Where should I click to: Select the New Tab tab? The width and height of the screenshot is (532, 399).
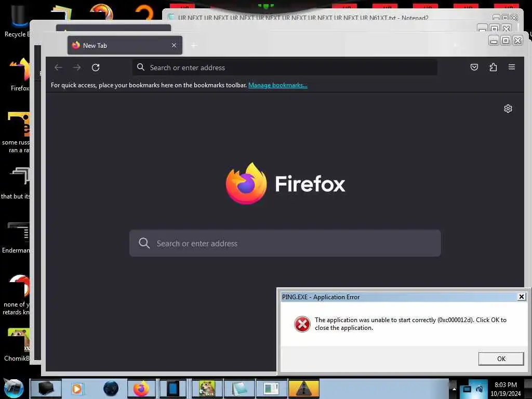(125, 45)
